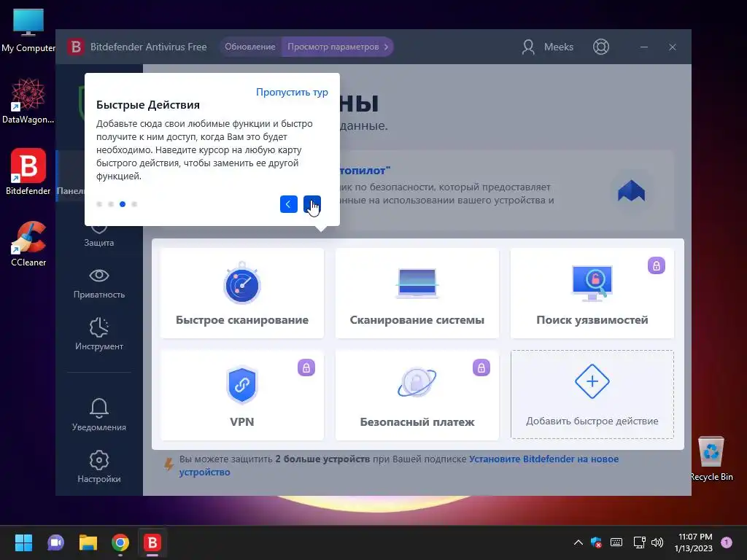Viewport: 747px width, 560px height.
Task: Open Google Chrome from taskbar
Action: pos(120,542)
